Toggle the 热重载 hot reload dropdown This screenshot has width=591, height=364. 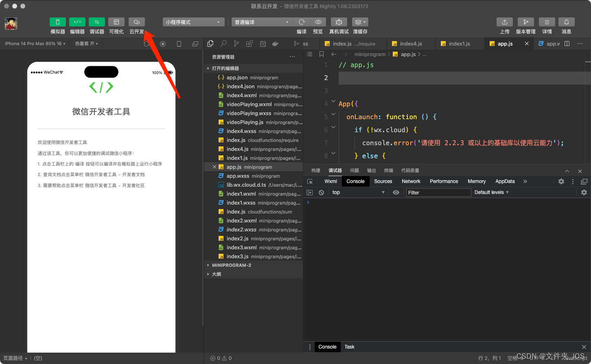pos(86,44)
